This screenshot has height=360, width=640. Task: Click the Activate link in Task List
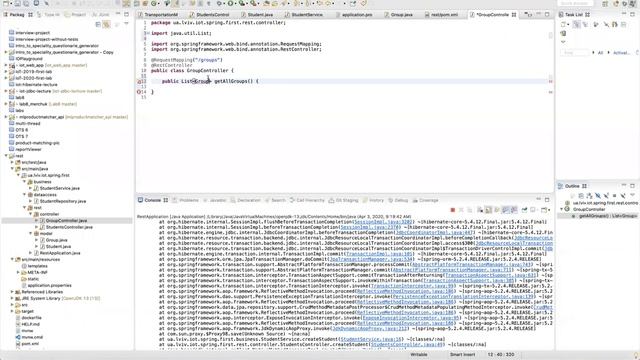[622, 53]
